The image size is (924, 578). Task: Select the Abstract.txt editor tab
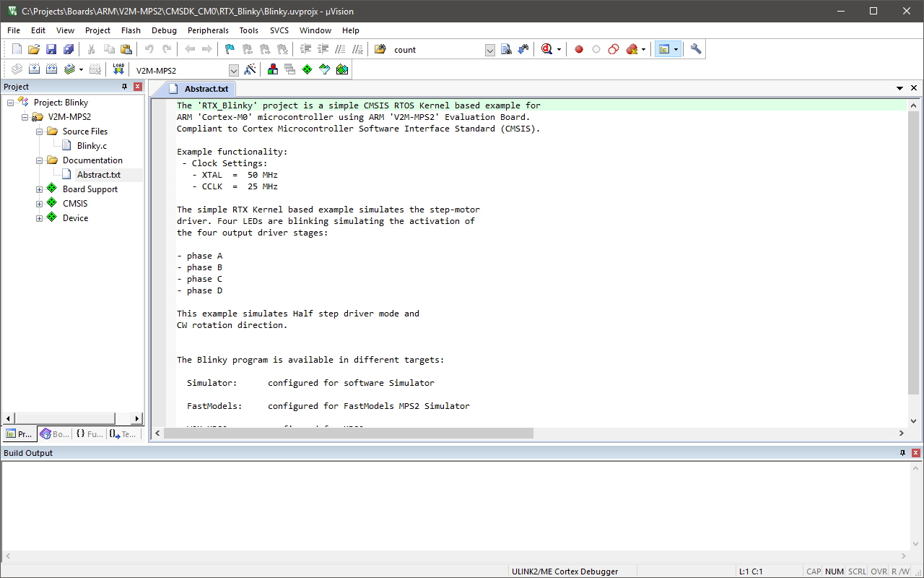point(199,89)
